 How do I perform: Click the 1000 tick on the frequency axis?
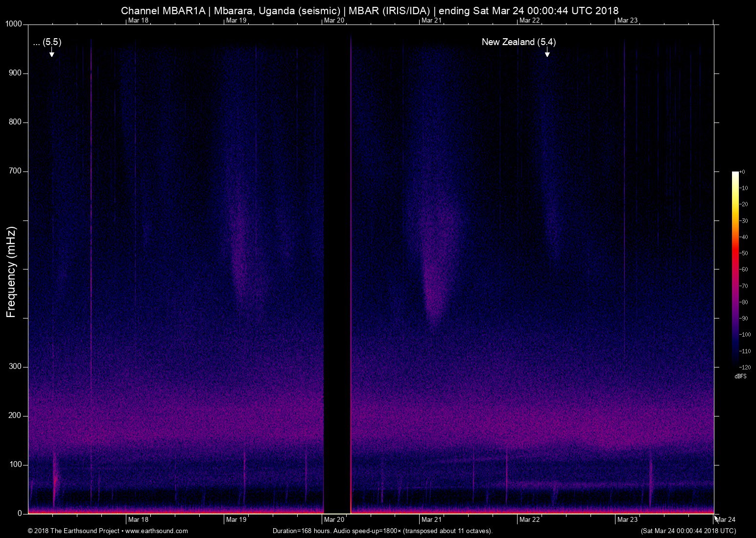point(14,24)
